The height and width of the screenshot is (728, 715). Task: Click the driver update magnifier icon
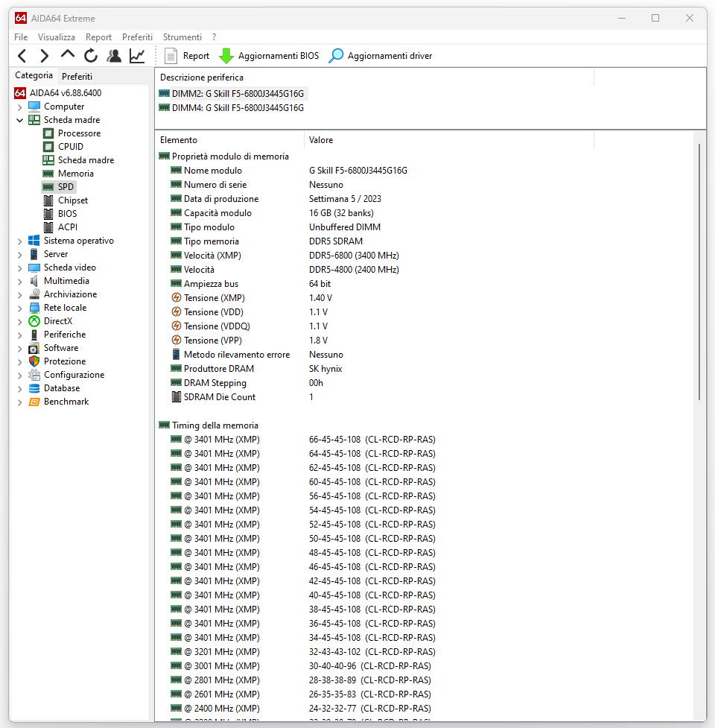[x=336, y=56]
